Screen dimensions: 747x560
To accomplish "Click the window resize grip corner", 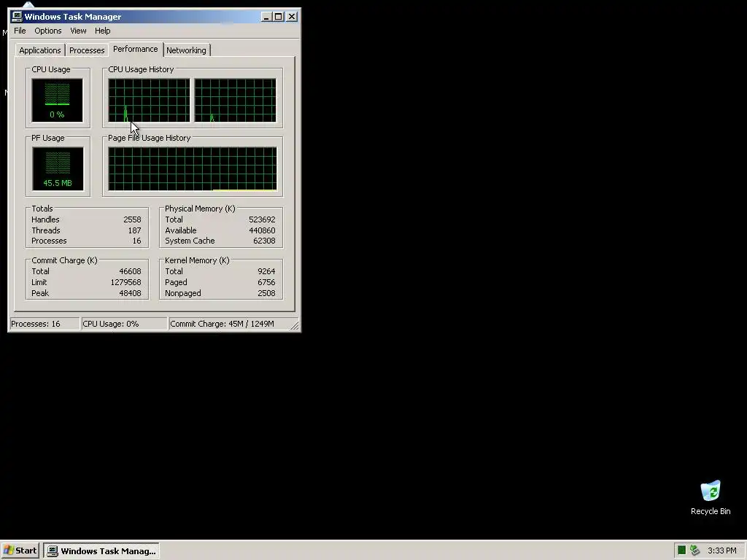I will [x=295, y=325].
